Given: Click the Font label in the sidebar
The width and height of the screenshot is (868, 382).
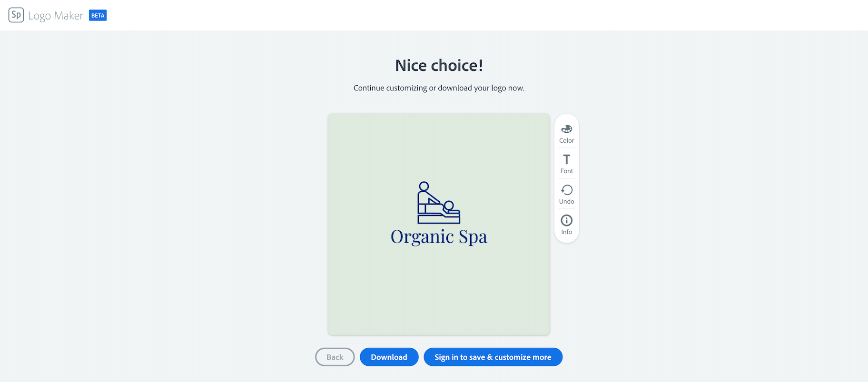Looking at the screenshot, I should (566, 171).
